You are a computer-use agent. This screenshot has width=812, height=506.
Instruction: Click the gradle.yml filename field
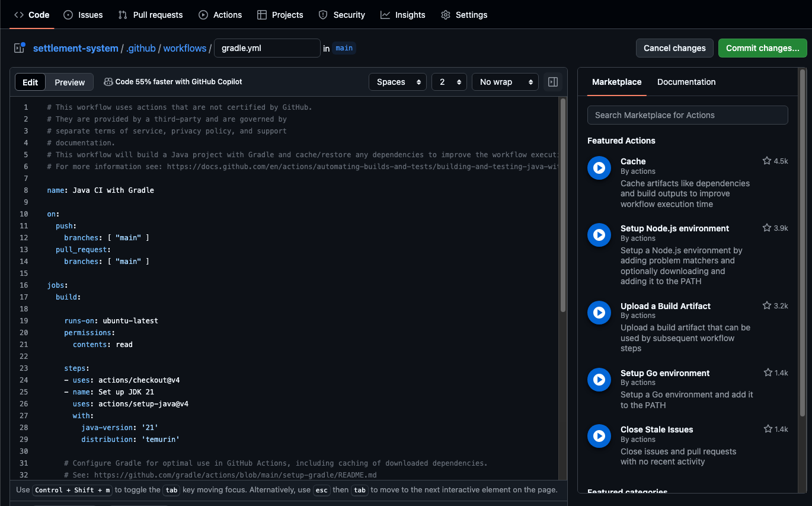click(x=267, y=48)
